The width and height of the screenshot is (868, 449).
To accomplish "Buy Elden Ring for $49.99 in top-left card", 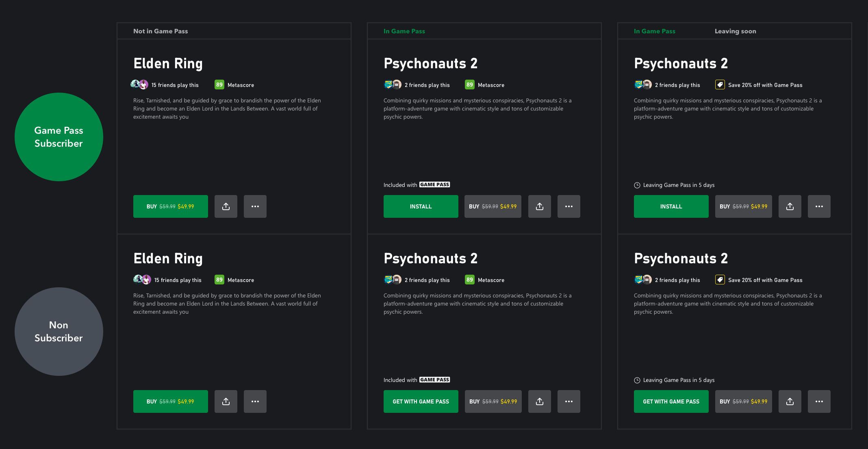I will [170, 206].
